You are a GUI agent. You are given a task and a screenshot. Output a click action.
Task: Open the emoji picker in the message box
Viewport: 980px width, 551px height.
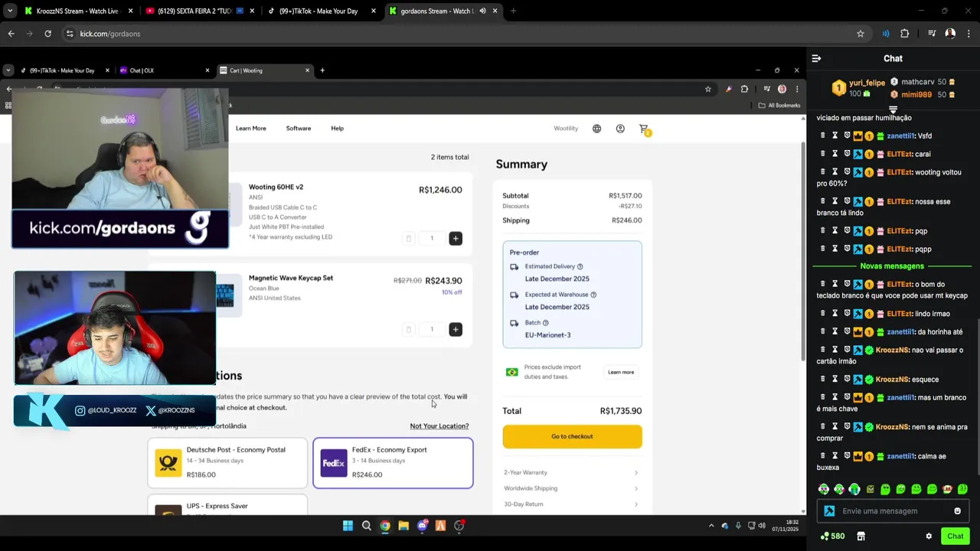957,511
